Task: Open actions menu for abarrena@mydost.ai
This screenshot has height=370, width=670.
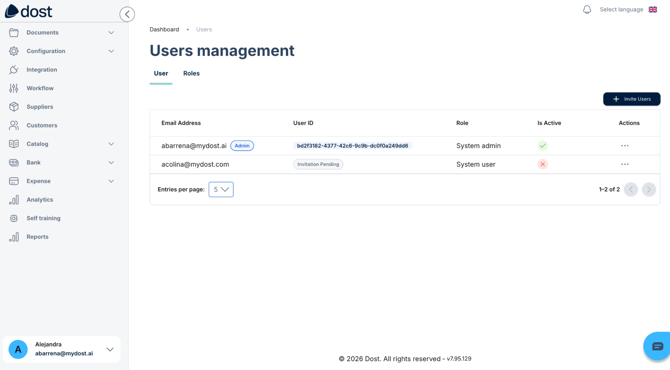Action: click(625, 146)
